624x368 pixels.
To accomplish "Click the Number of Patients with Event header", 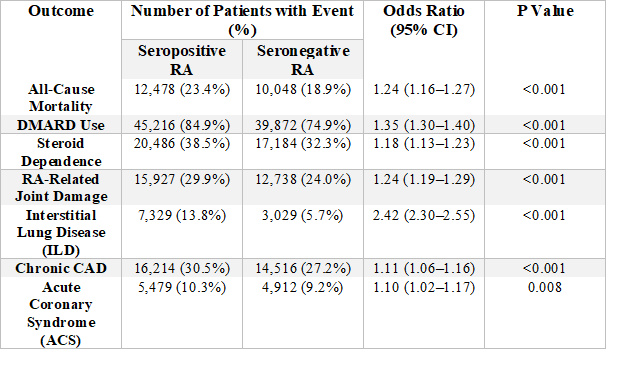I will 242,20.
